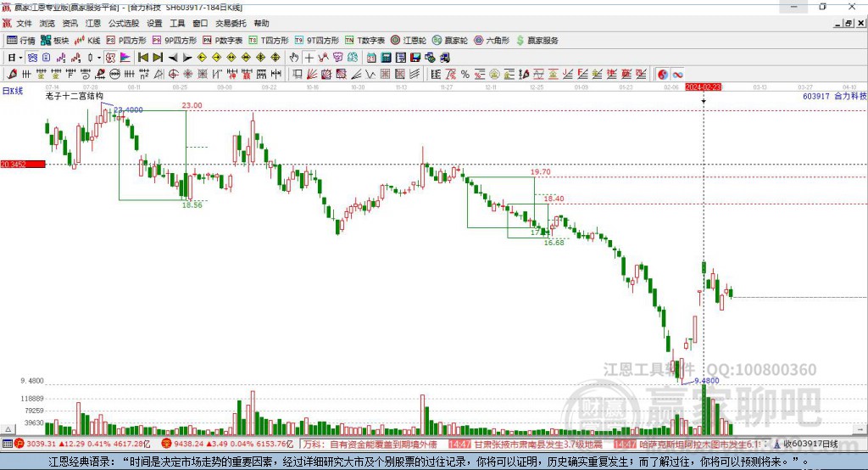Click the save floppy disk icon

coord(415,58)
